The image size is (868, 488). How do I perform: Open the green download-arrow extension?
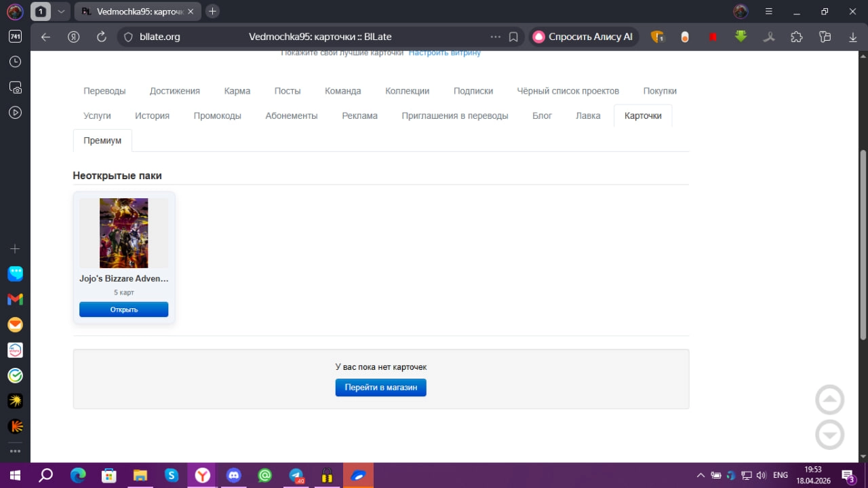[x=741, y=37]
